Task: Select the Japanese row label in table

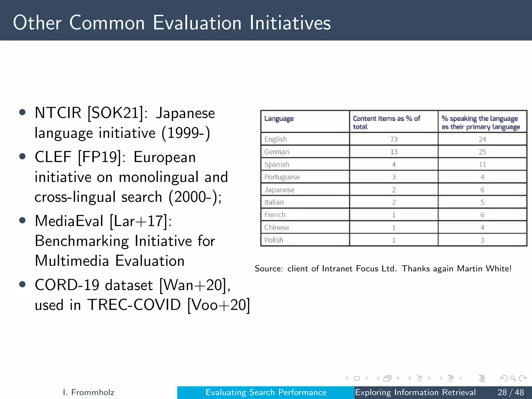Action: [x=280, y=190]
